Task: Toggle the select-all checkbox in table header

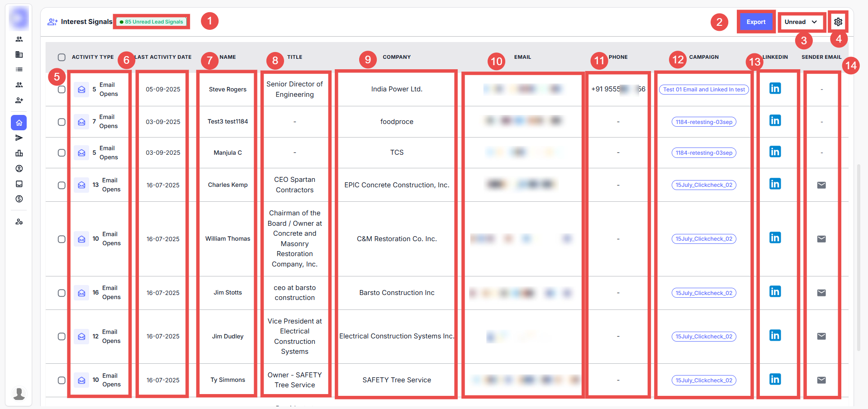Action: (62, 57)
